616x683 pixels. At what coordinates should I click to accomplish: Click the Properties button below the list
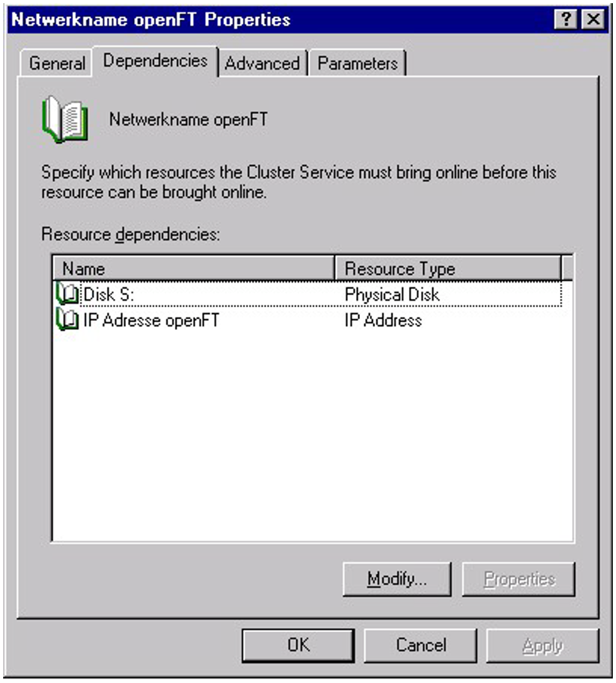pos(518,579)
